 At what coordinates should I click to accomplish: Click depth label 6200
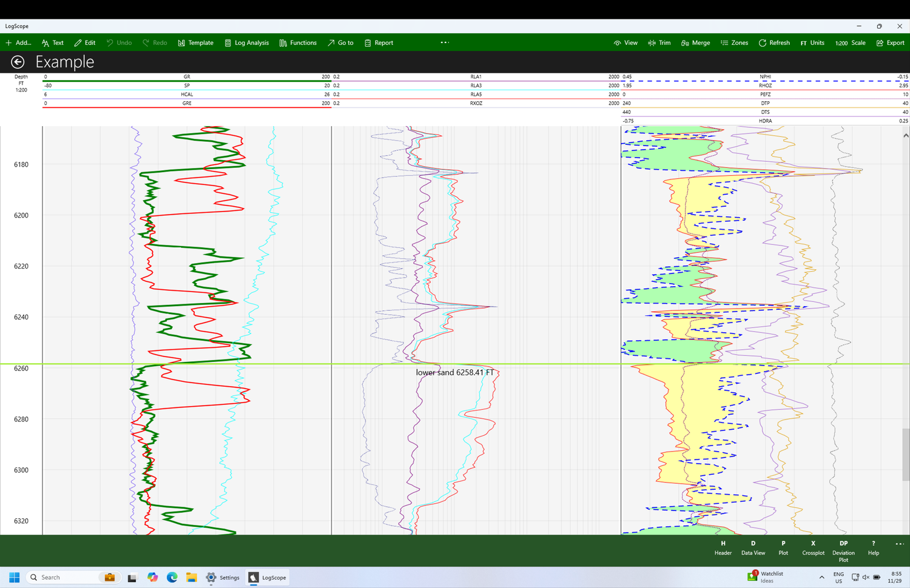tap(21, 216)
